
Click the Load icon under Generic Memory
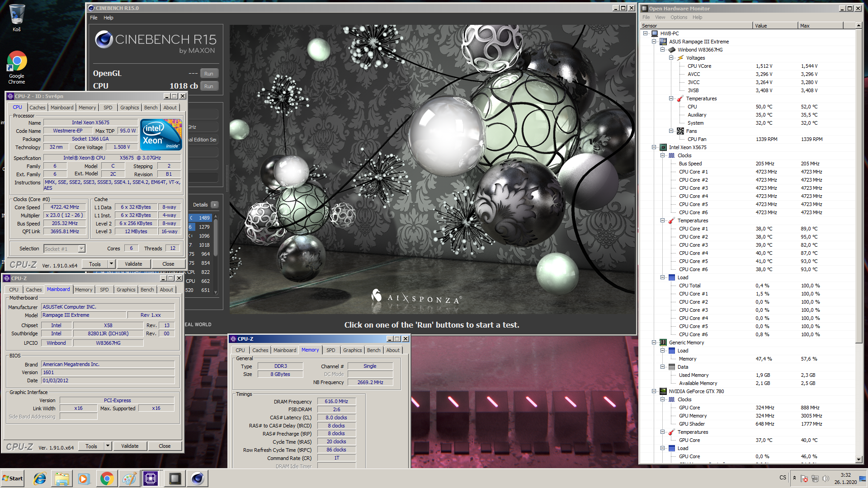pyautogui.click(x=672, y=351)
